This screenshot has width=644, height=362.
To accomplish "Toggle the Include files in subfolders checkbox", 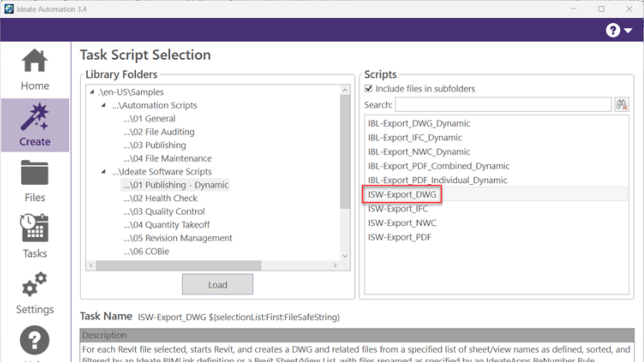I will [x=368, y=88].
